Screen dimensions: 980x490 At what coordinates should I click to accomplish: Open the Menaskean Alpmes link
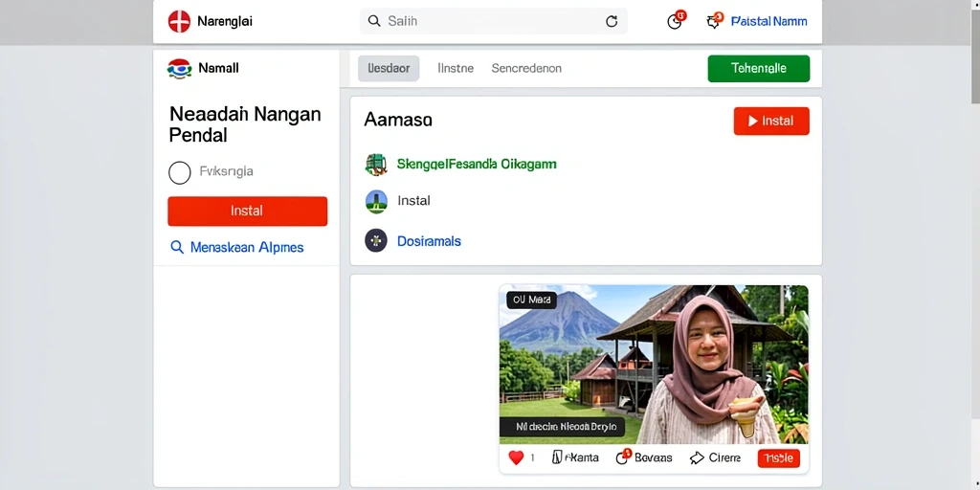click(247, 248)
